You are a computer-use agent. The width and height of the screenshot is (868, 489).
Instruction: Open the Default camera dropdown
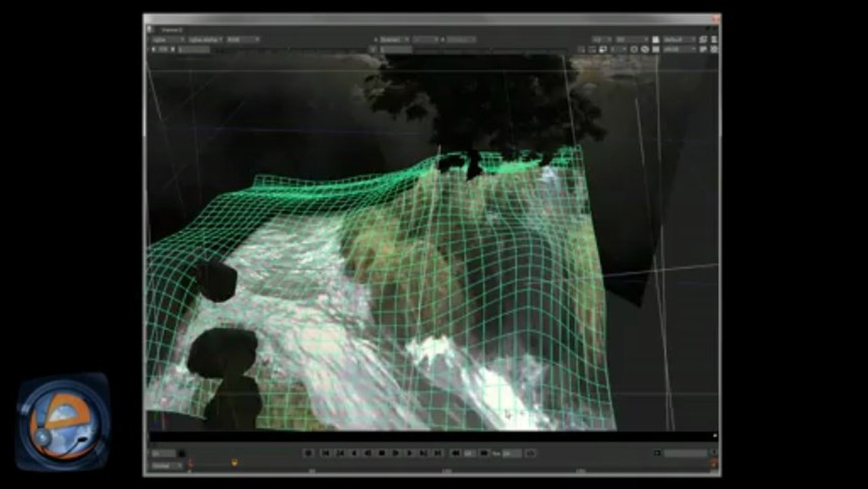pyautogui.click(x=679, y=39)
